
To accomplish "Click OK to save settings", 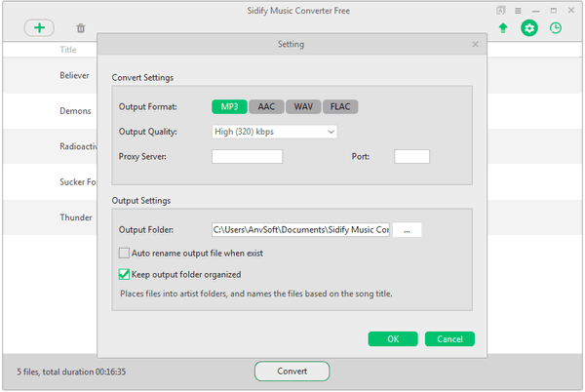I will (x=393, y=339).
